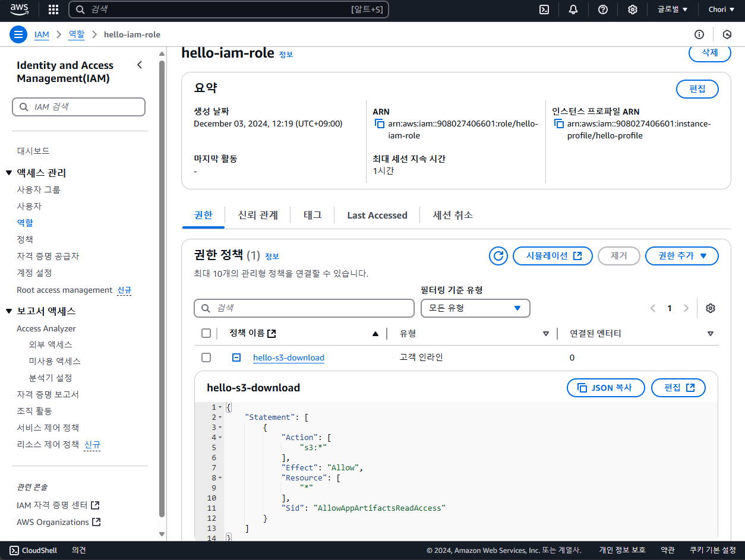The height and width of the screenshot is (560, 745).
Task: Switch to the 신뢰 관계 tab
Action: point(258,215)
